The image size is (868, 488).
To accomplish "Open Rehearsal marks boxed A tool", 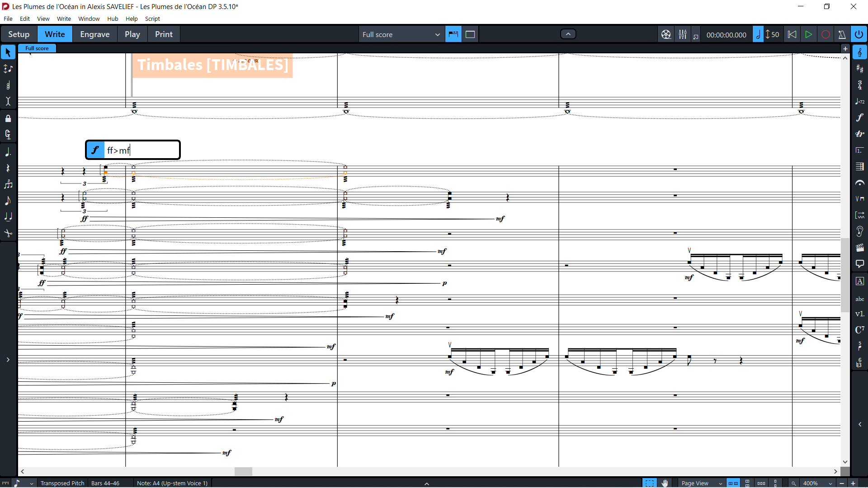I will pos(860,281).
